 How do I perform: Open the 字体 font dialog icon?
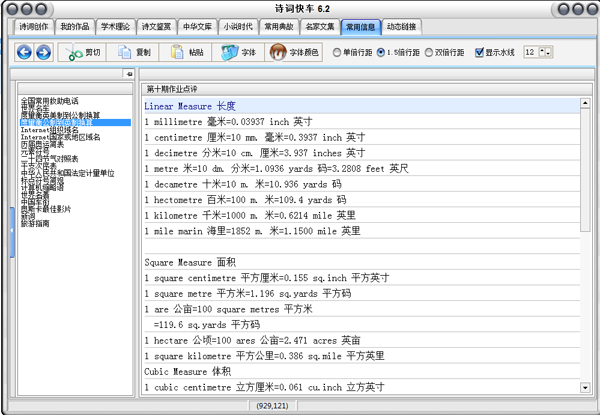230,52
